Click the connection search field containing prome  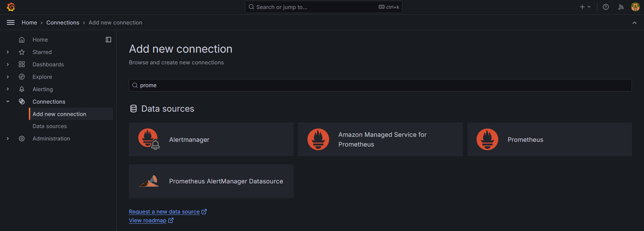click(x=380, y=85)
